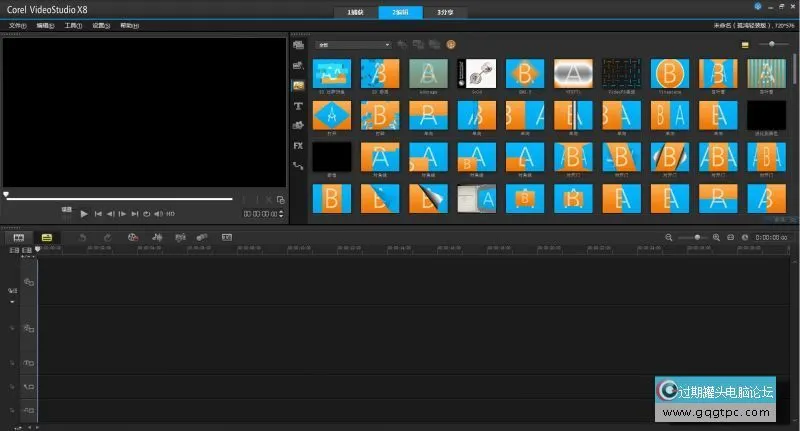Toggle the preview Repeat playback button
The width and height of the screenshot is (800, 431).
(146, 213)
